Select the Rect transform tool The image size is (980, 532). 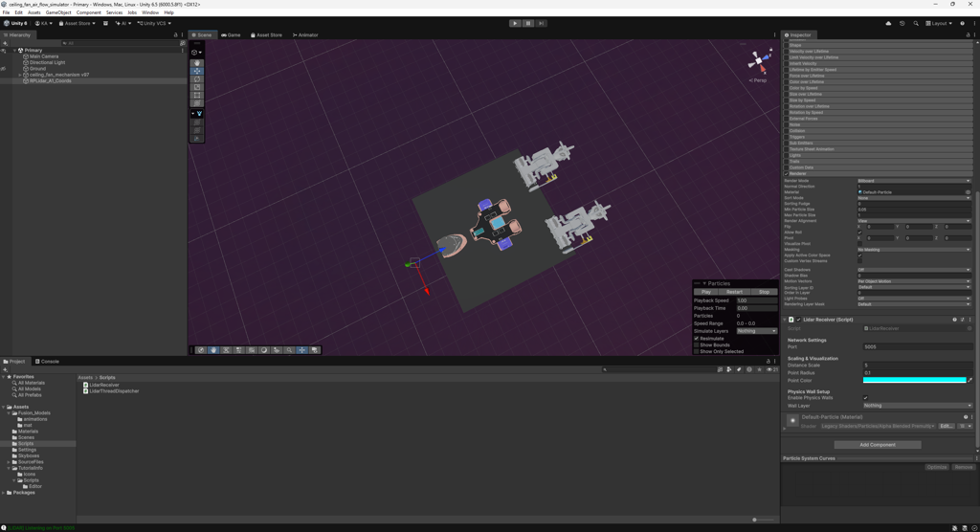click(x=197, y=95)
